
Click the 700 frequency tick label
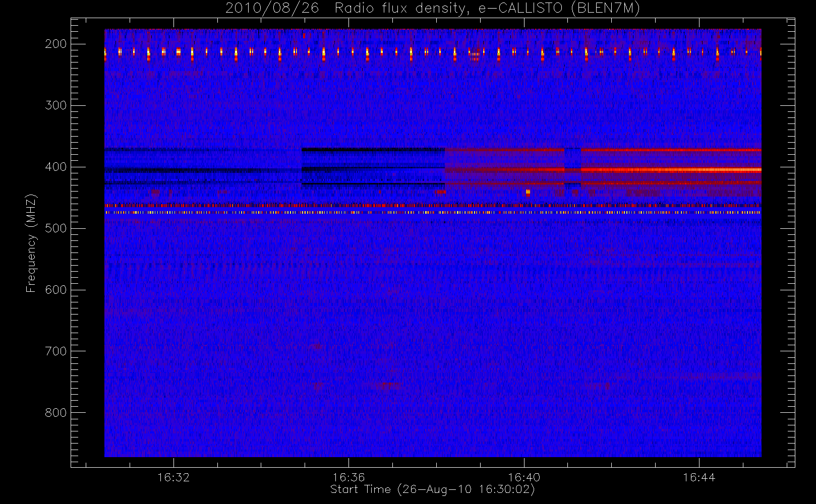tap(55, 351)
